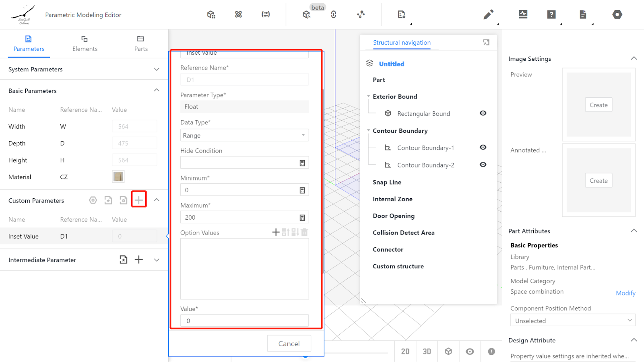This screenshot has height=362, width=644.
Task: Hide Contour Boundary-1
Action: pyautogui.click(x=483, y=148)
